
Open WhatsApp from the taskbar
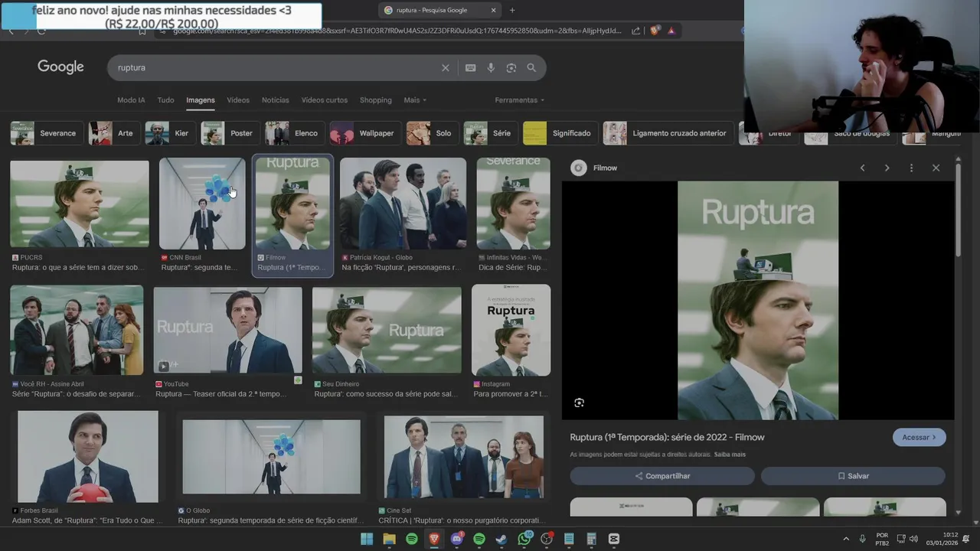pyautogui.click(x=524, y=539)
